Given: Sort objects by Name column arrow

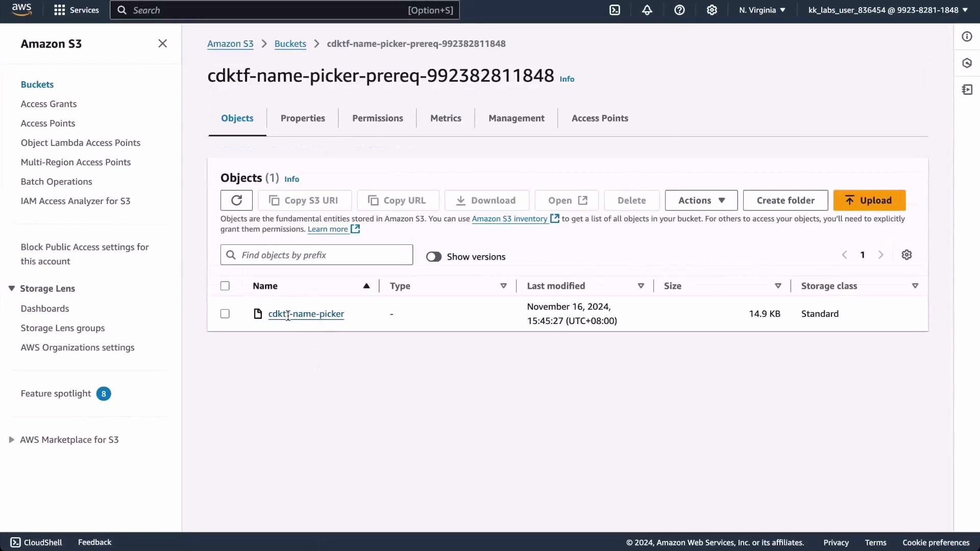Looking at the screenshot, I should (x=366, y=286).
